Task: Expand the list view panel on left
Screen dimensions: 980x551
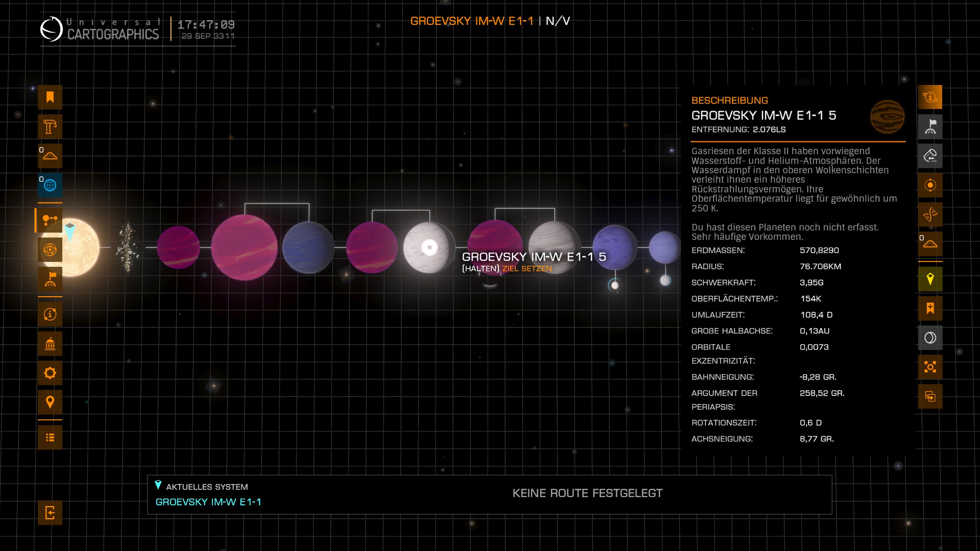Action: point(50,437)
